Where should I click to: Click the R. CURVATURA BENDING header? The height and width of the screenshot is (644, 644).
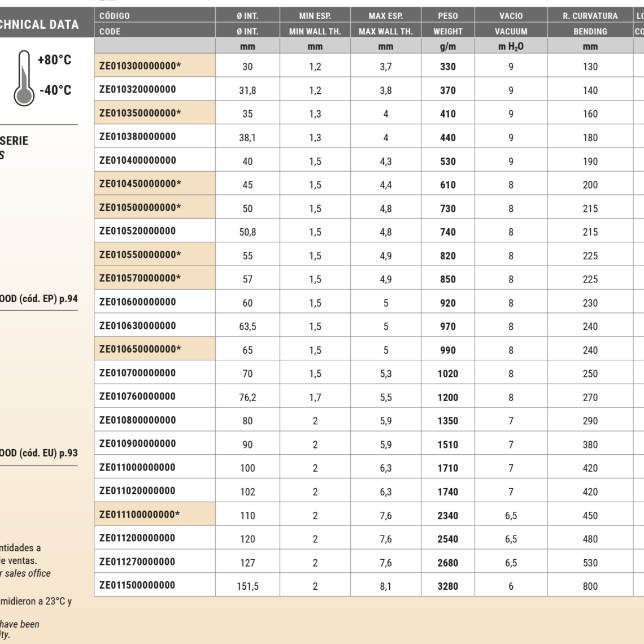click(x=590, y=23)
